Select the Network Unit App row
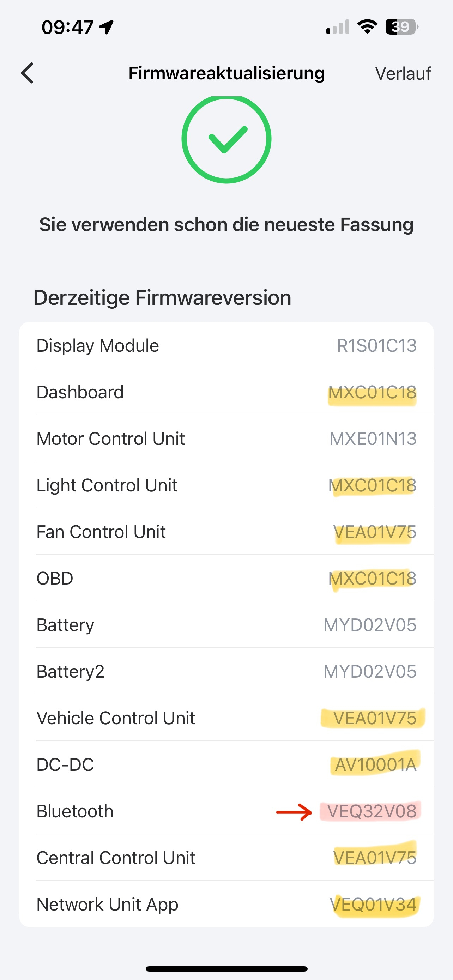 coord(226,904)
